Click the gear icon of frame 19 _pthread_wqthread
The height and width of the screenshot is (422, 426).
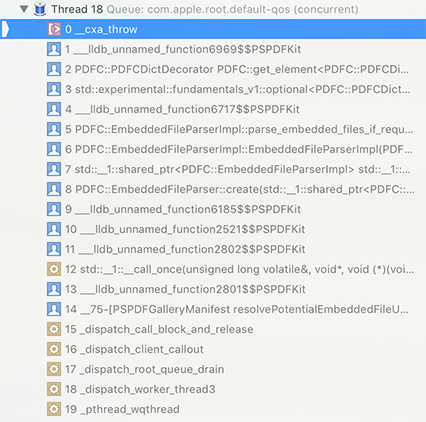[54, 409]
